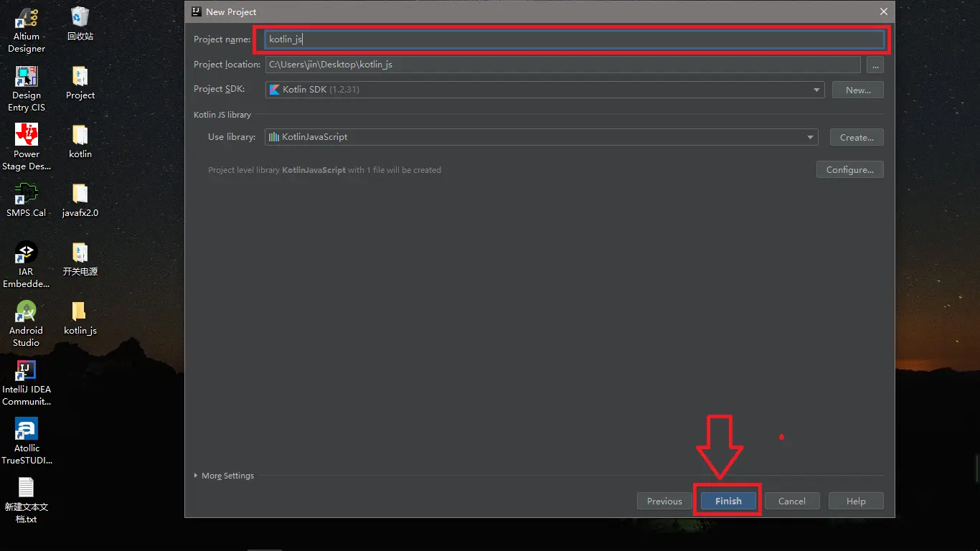Launch IntelliJ IDEA Community shortcut
The height and width of the screenshot is (551, 980).
tap(27, 383)
